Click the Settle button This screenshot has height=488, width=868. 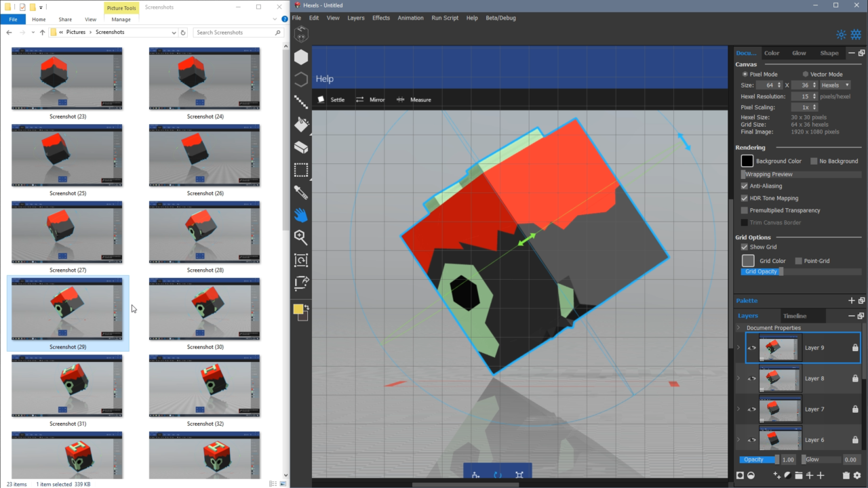(337, 100)
